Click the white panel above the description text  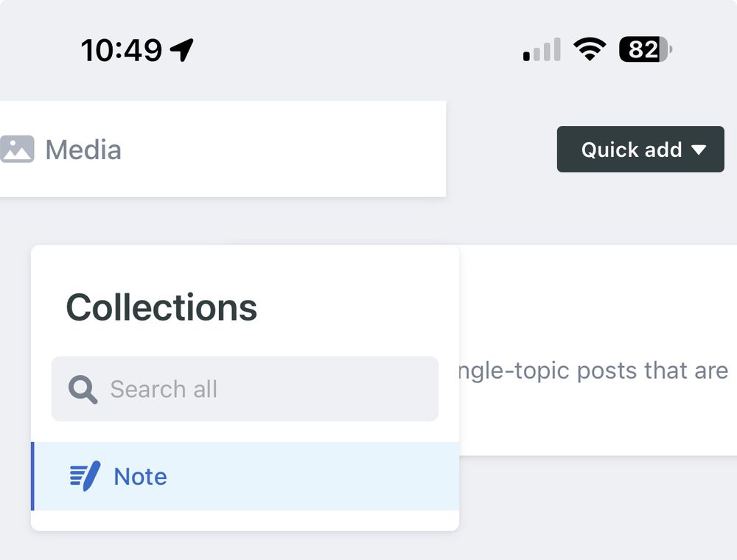pyautogui.click(x=597, y=301)
